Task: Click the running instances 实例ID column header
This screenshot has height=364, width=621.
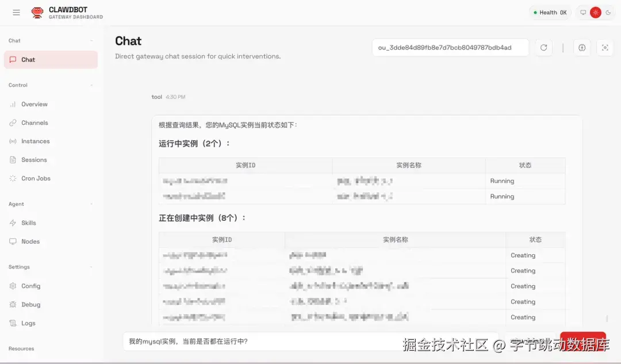Action: [x=246, y=166]
